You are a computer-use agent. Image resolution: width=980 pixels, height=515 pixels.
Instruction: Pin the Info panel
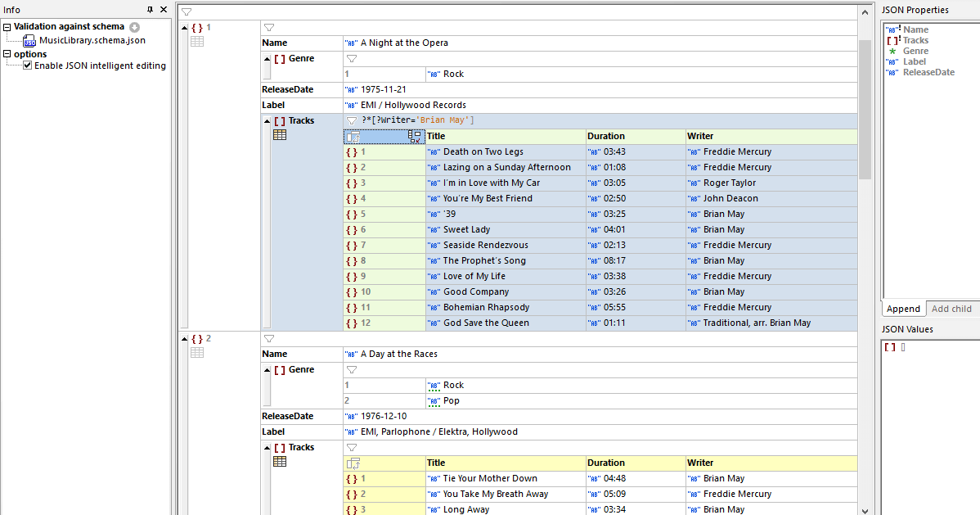[x=150, y=10]
